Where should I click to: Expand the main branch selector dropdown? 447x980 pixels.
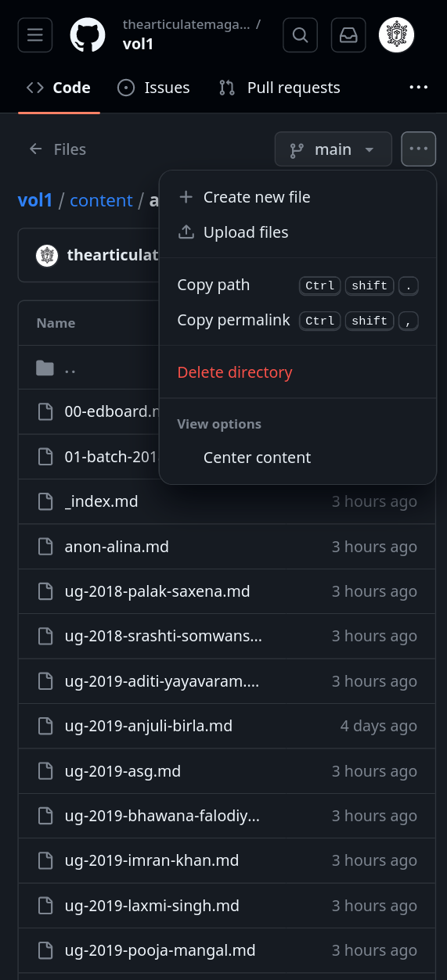[x=333, y=149]
